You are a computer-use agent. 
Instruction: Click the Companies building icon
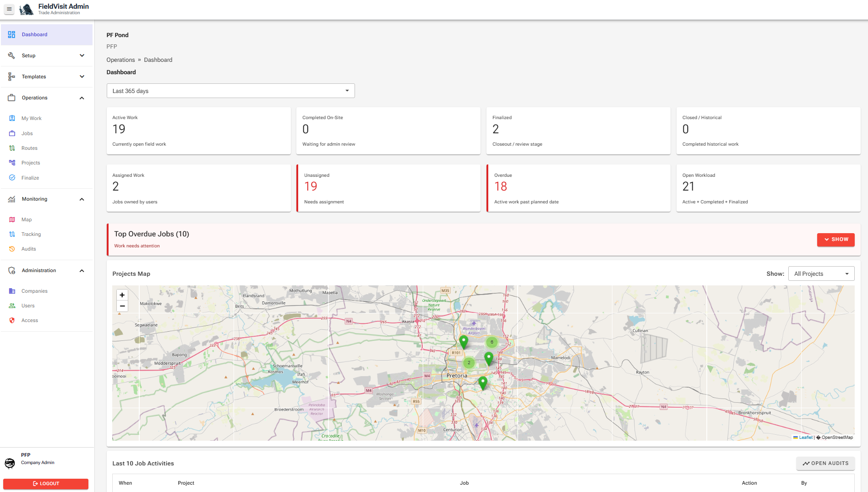(12, 291)
